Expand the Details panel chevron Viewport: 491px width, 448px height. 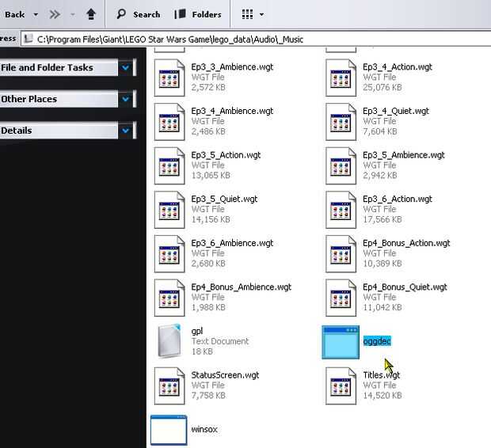click(x=126, y=131)
